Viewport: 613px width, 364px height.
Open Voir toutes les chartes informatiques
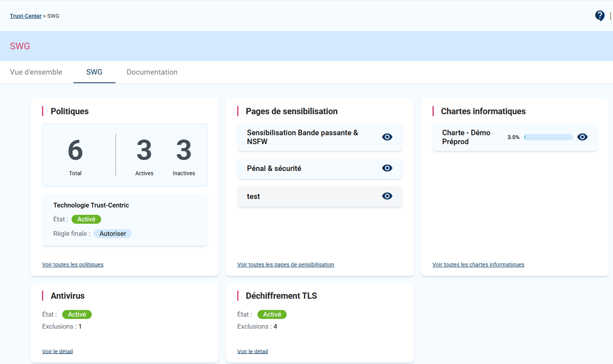pos(478,264)
